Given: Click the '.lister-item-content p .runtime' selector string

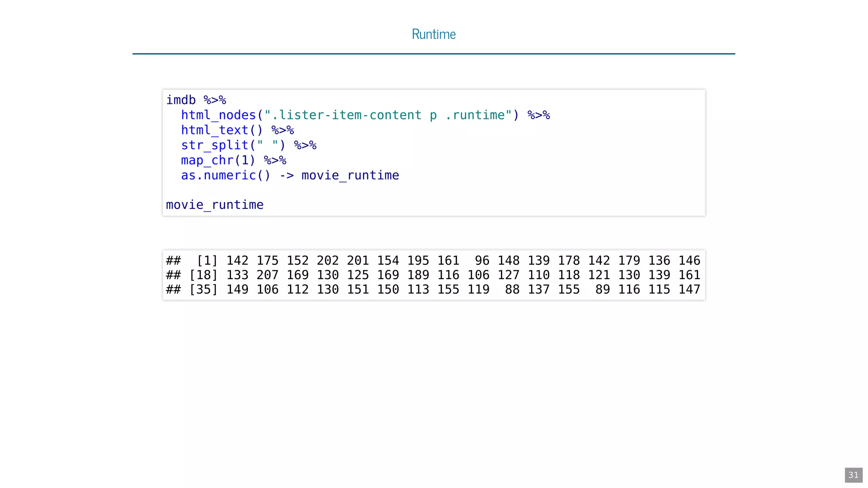Looking at the screenshot, I should (x=388, y=115).
